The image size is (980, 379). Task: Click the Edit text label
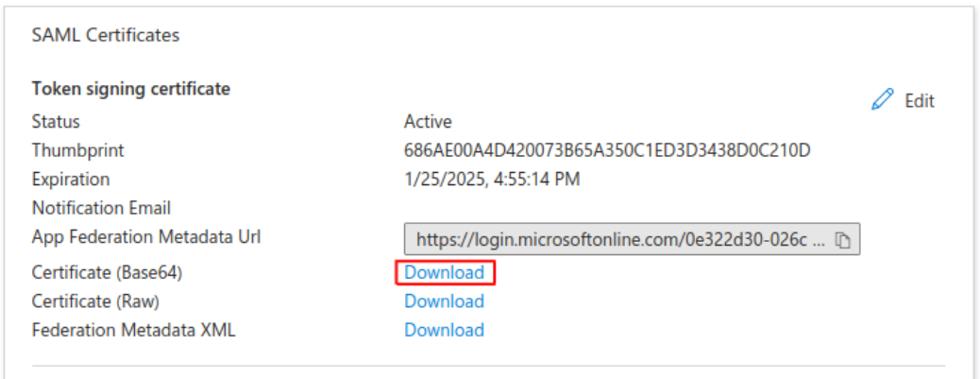pyautogui.click(x=920, y=101)
